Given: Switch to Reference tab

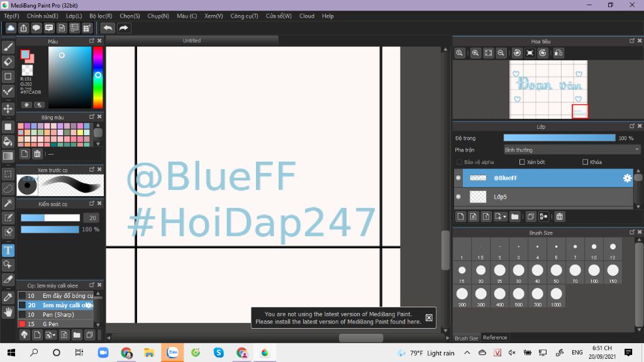Looking at the screenshot, I should click(x=495, y=337).
